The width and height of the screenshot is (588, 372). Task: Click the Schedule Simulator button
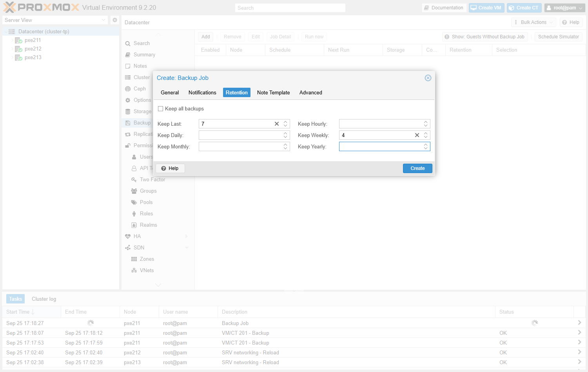558,37
